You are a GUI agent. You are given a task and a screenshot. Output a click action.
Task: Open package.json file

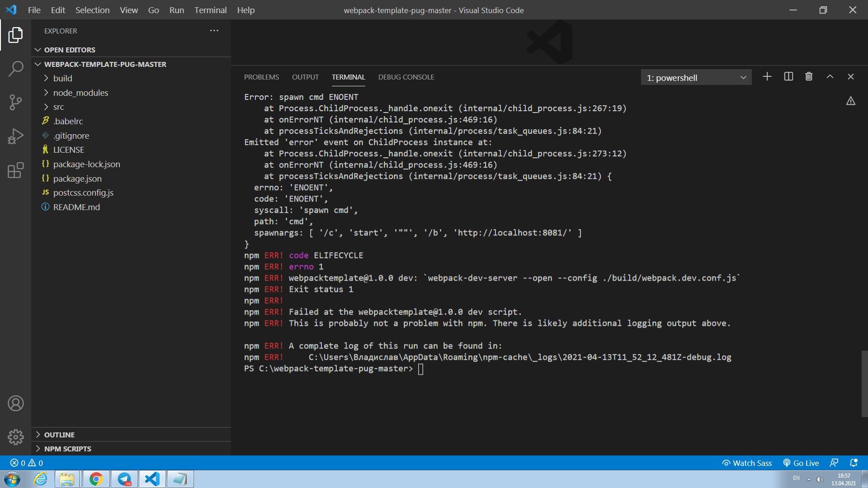[131, 178]
